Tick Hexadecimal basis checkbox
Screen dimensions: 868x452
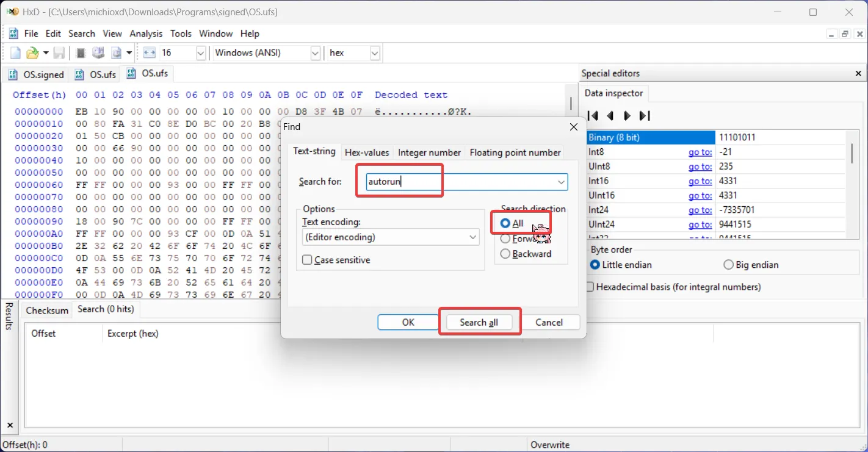pyautogui.click(x=590, y=287)
